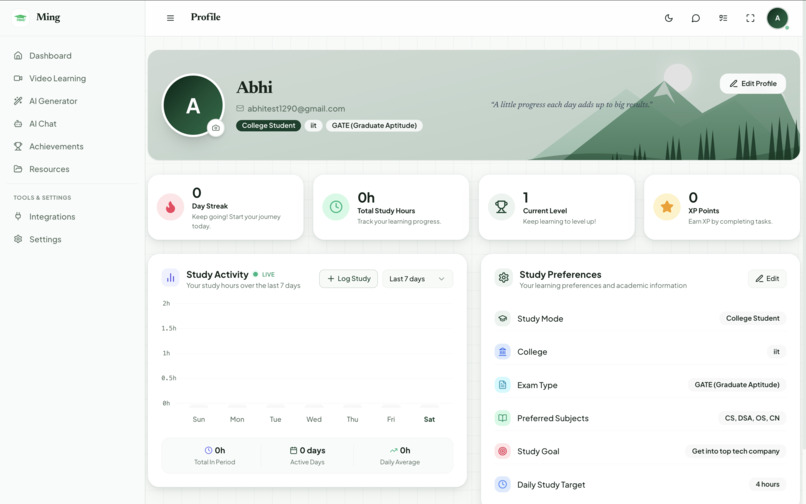The height and width of the screenshot is (504, 806).
Task: Open the user avatar menu in header
Action: click(x=777, y=18)
